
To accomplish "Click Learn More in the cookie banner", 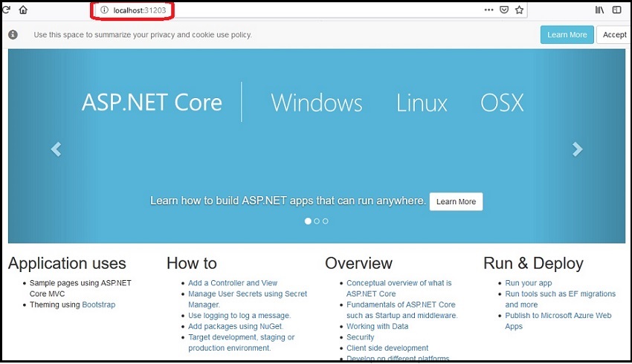I will tap(567, 35).
